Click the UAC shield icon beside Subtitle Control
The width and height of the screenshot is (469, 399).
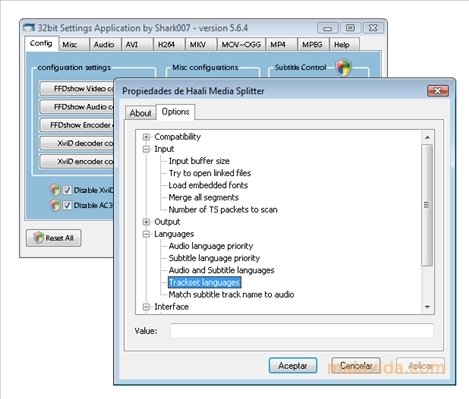343,68
